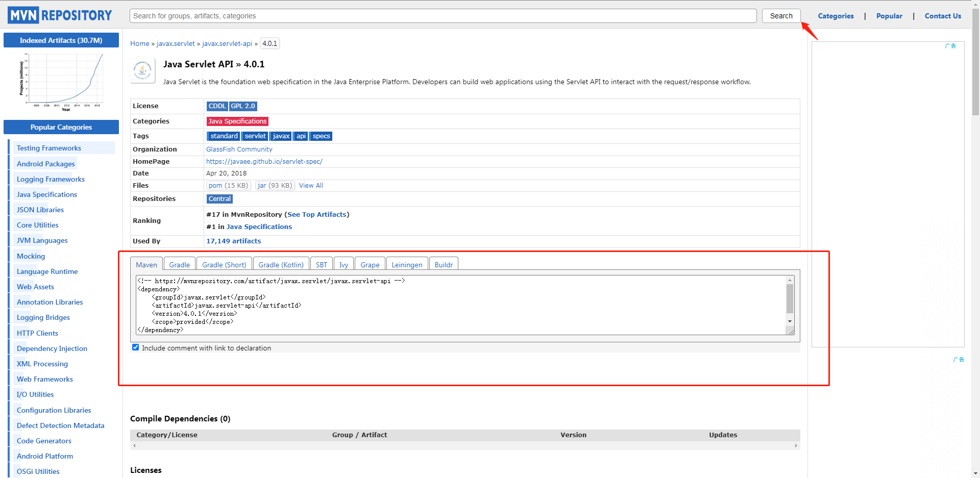Click the Java Servlet API artifact icon

(143, 70)
